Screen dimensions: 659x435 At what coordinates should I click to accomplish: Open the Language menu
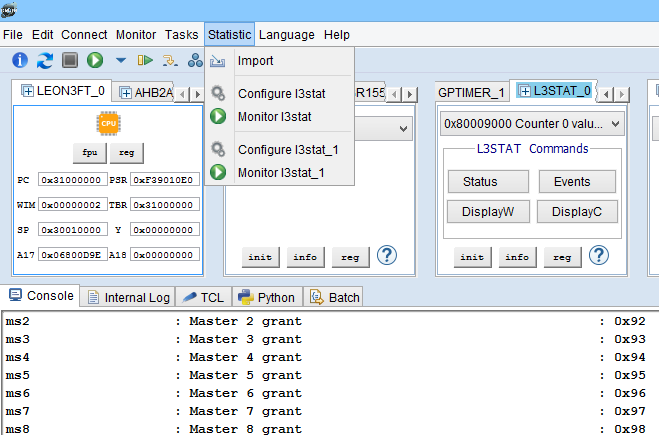tap(287, 34)
